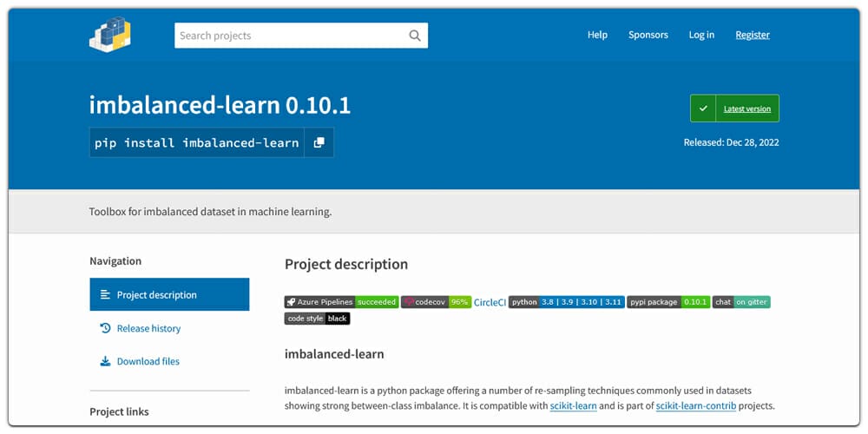The image size is (868, 434).
Task: Go to the Register page
Action: click(753, 35)
